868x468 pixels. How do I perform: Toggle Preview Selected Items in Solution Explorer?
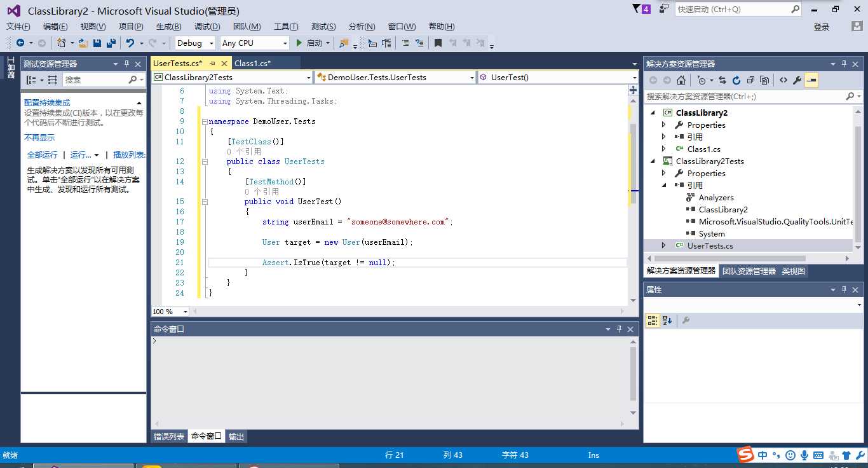(x=811, y=80)
